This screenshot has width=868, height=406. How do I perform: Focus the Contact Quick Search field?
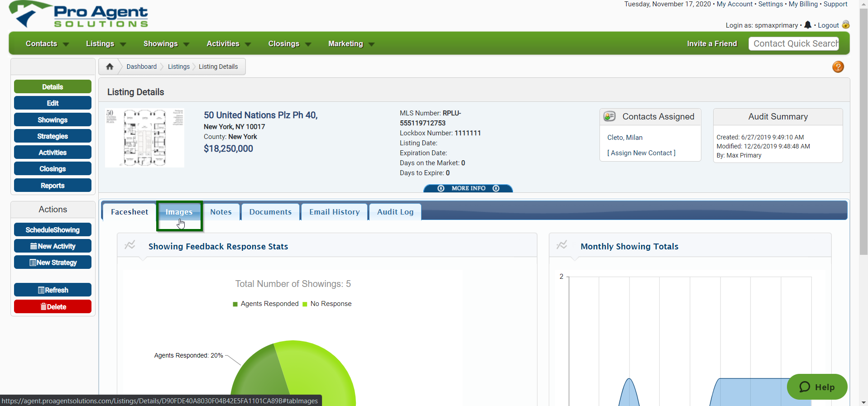[x=794, y=43]
